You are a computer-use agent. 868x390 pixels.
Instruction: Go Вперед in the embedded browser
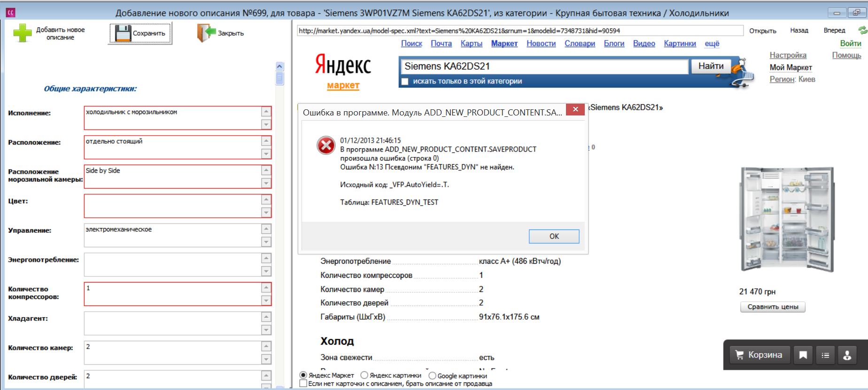834,31
